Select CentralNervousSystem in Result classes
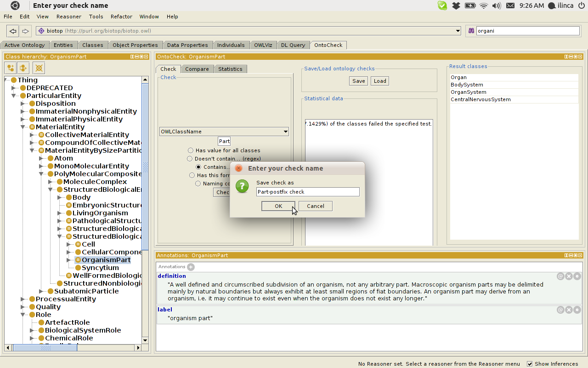Viewport: 588px width, 368px height. coord(514,99)
